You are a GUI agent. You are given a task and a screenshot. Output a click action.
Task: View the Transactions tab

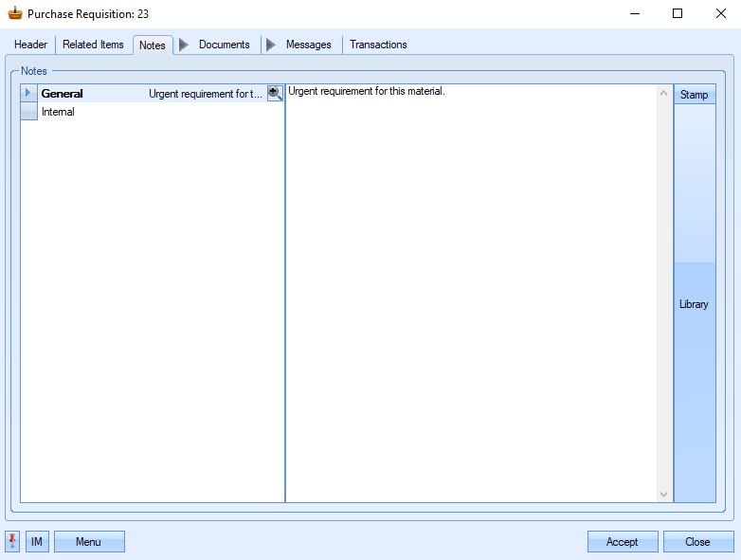(378, 45)
